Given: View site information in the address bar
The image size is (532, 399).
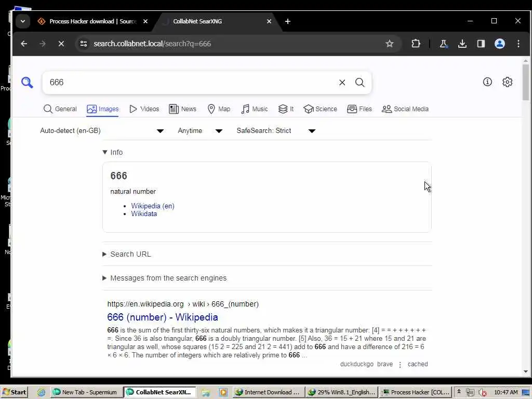Looking at the screenshot, I should (x=84, y=44).
